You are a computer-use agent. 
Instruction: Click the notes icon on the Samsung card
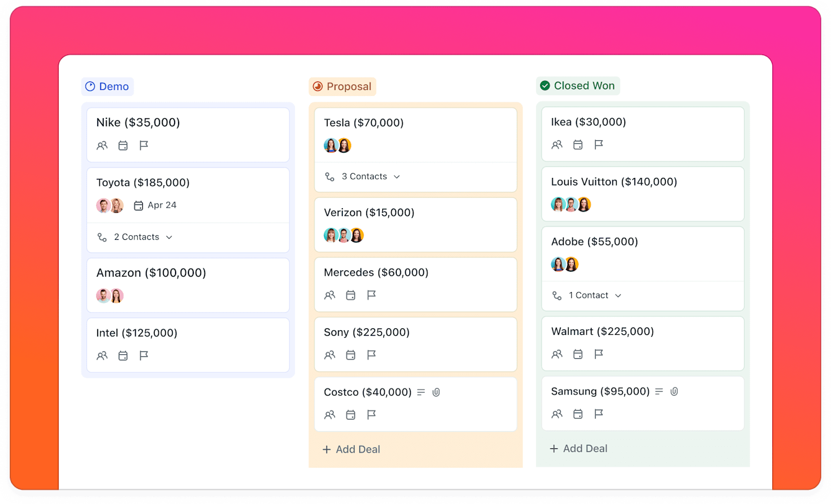(x=659, y=391)
